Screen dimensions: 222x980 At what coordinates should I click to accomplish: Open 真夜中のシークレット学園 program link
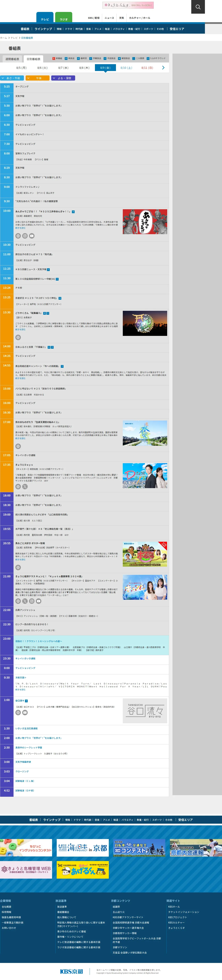(29, 748)
